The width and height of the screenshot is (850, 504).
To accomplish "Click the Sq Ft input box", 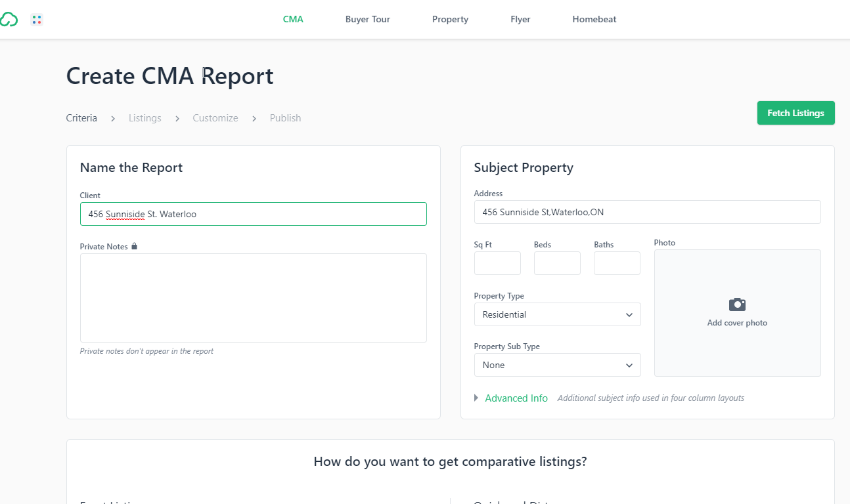I will point(497,262).
